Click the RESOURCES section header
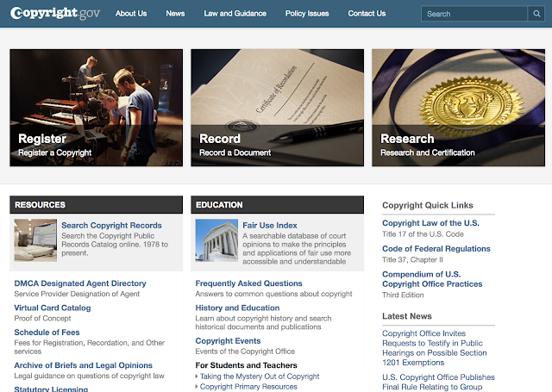The height and width of the screenshot is (392, 552). point(96,204)
